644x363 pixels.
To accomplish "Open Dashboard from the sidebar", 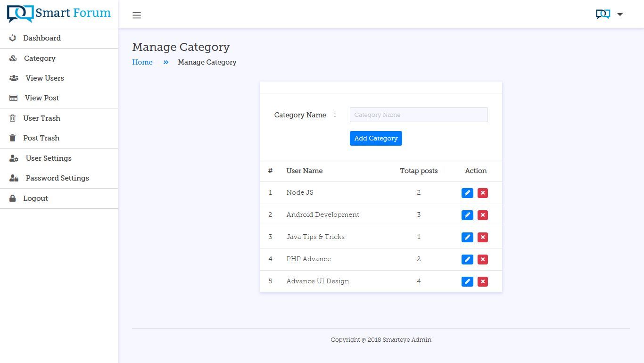I will click(42, 38).
